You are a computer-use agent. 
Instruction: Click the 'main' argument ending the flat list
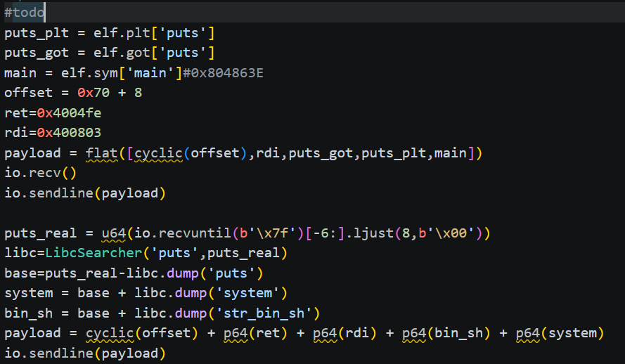[x=451, y=153]
